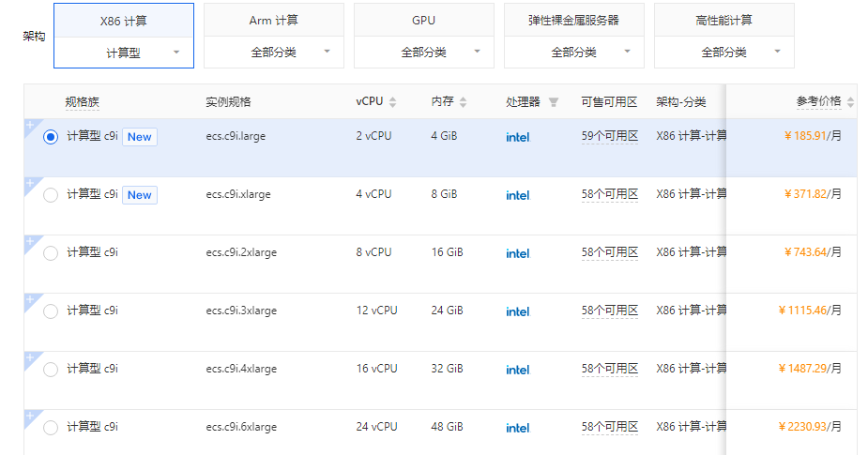Click the plus corner badge on ecs.c9i.large row
868x455 pixels.
tap(30, 125)
